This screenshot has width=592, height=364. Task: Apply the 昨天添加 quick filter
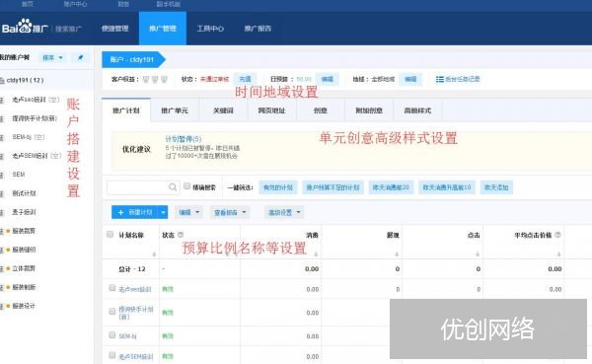tap(496, 187)
